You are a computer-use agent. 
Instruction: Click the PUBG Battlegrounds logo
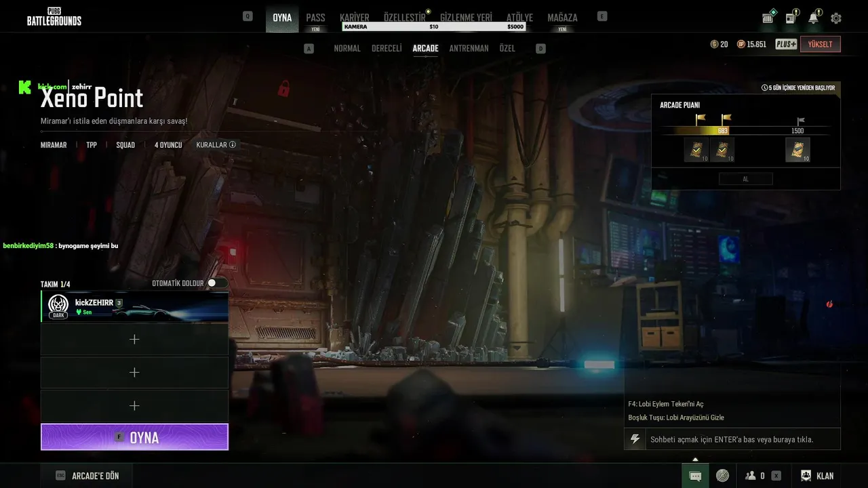[x=54, y=17]
